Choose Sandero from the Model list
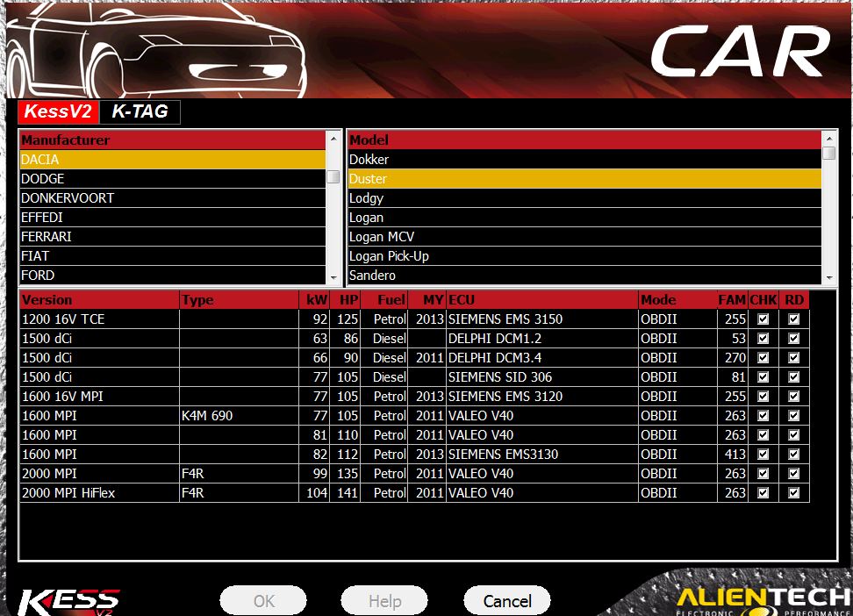The image size is (853, 616). 584,276
